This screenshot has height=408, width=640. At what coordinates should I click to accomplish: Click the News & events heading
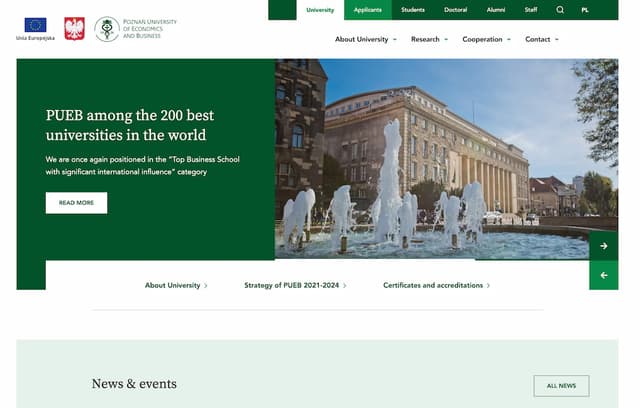tap(134, 384)
